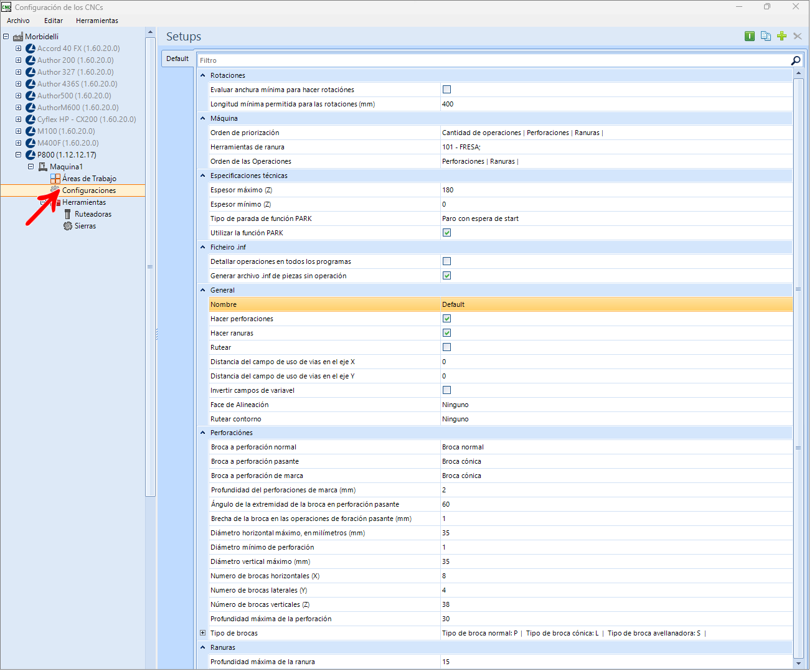Click 'Número de brocas verticales (Z)' value 38
812x671 pixels.
[x=616, y=604]
